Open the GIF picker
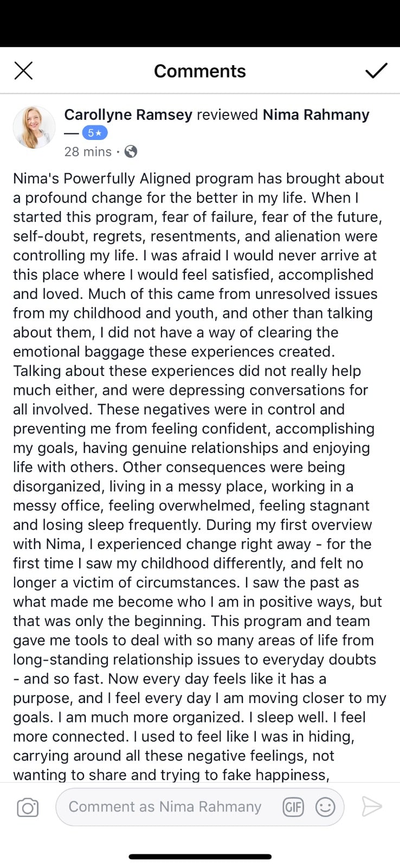 pos(293,807)
